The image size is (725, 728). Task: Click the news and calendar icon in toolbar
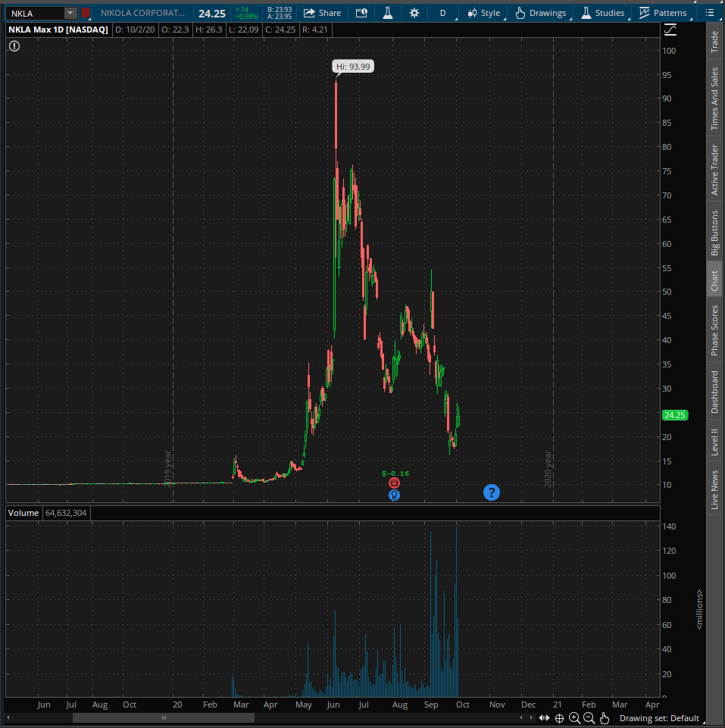[x=361, y=13]
